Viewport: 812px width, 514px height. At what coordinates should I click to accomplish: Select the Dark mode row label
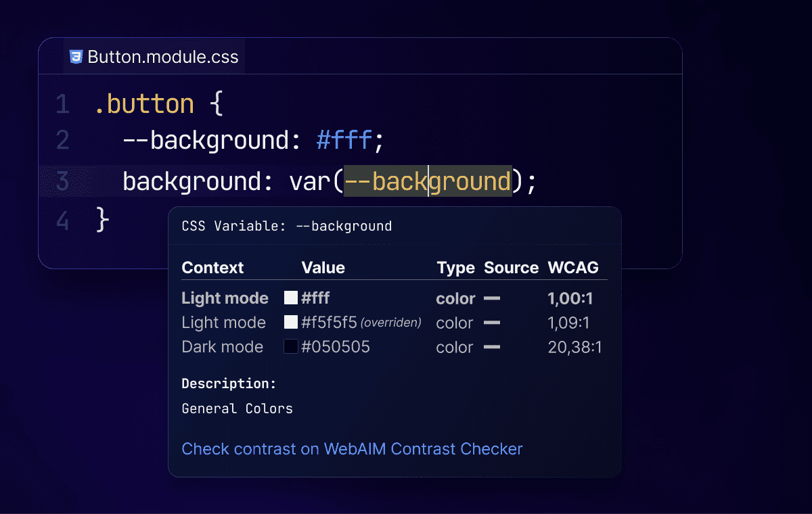[222, 347]
